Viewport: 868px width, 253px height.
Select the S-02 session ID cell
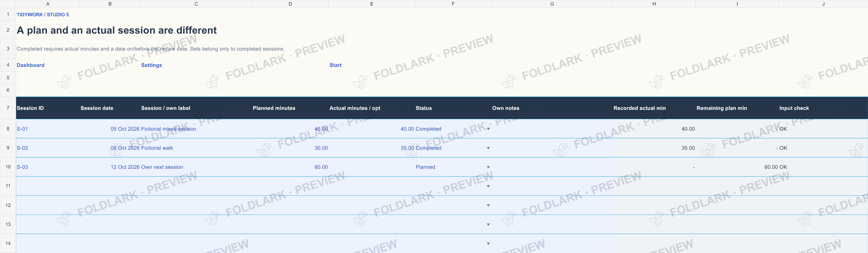coord(48,148)
